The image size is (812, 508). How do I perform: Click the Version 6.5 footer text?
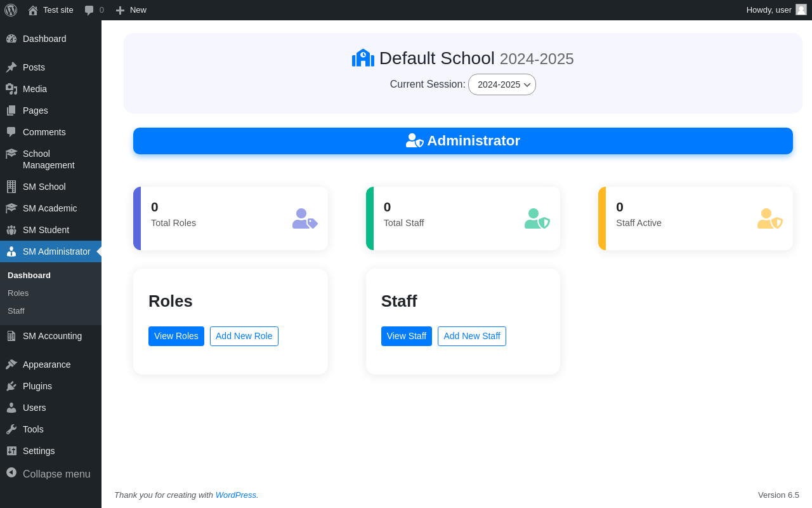[x=778, y=495]
